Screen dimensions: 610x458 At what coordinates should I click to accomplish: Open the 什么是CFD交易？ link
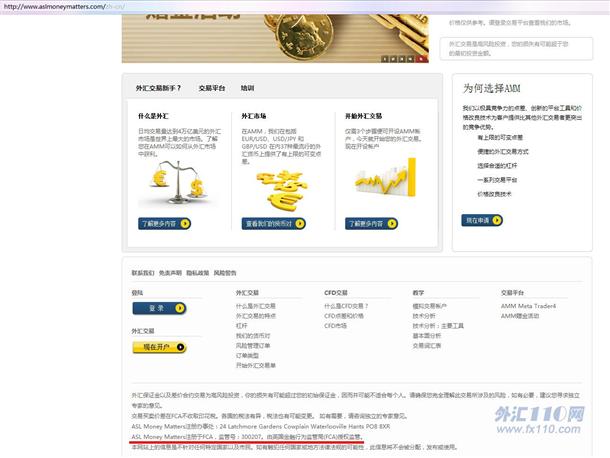(x=346, y=306)
